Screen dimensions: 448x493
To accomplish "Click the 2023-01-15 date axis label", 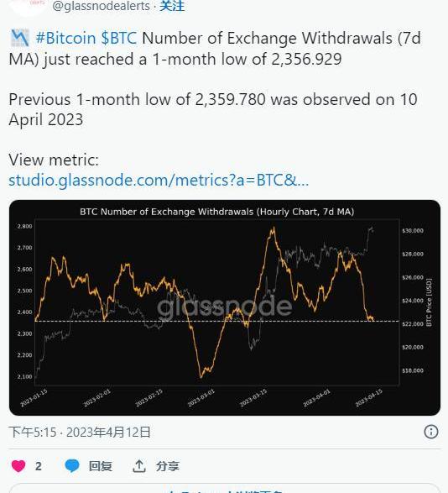I will click(34, 397).
